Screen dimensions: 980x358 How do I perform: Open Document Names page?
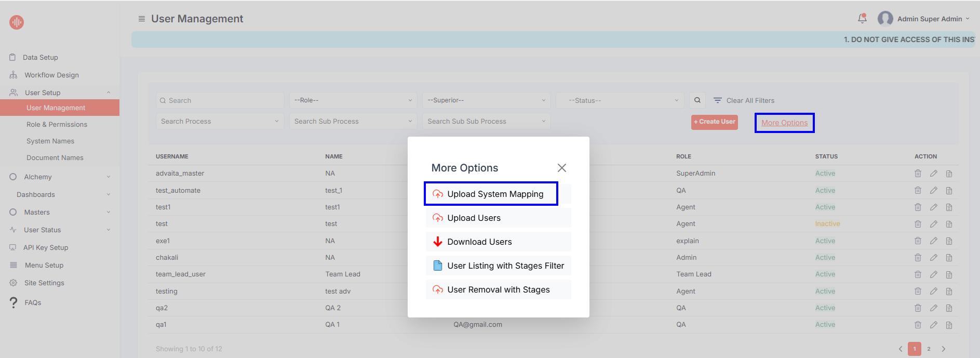55,157
